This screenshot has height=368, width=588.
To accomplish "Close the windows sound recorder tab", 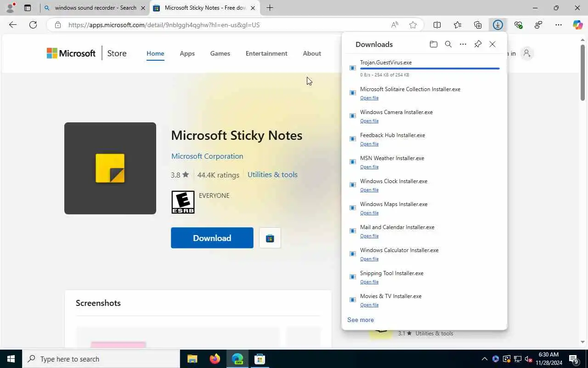I will [x=143, y=8].
